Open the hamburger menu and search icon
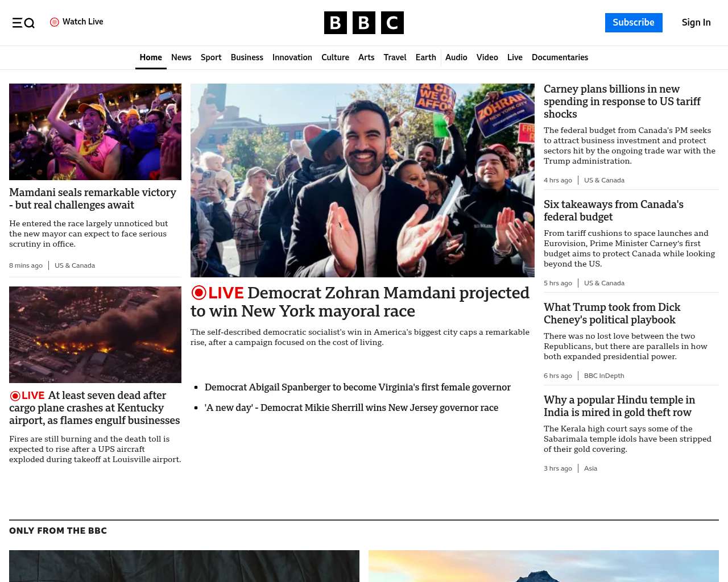The image size is (728, 582). click(23, 23)
